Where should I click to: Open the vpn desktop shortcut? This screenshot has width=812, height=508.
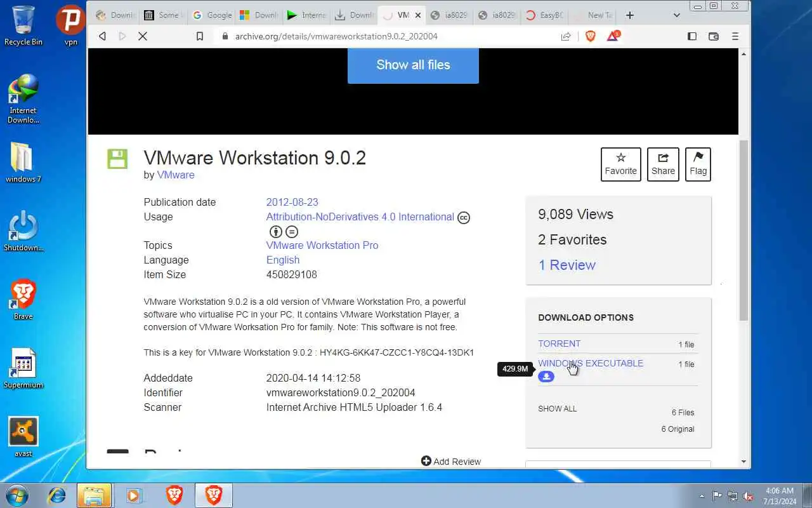click(71, 25)
